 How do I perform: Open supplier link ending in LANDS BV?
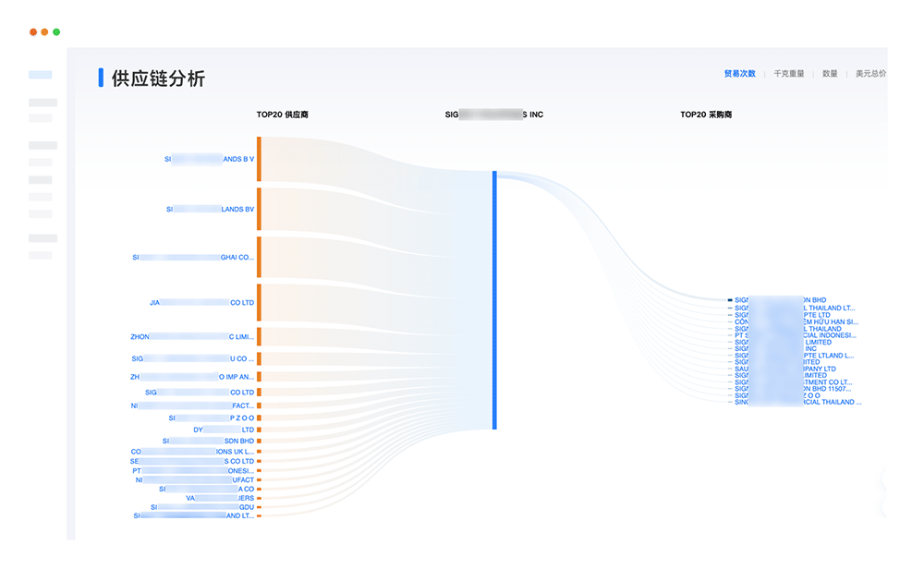[x=210, y=210]
